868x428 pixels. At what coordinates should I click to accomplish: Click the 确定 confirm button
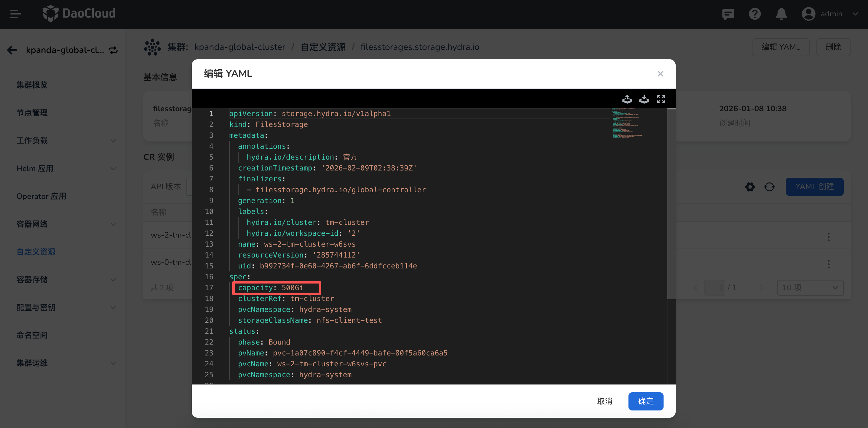645,401
